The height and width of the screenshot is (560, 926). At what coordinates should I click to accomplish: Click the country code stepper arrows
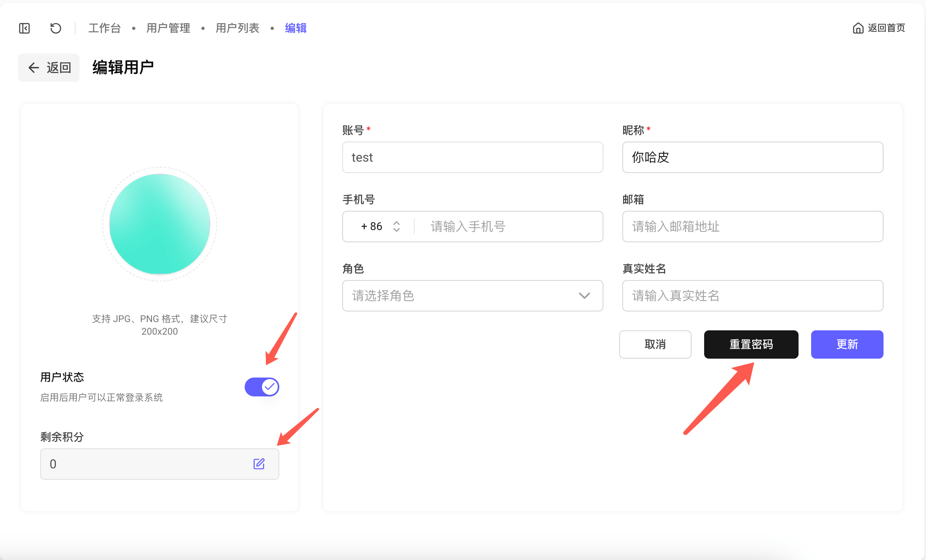(x=397, y=227)
